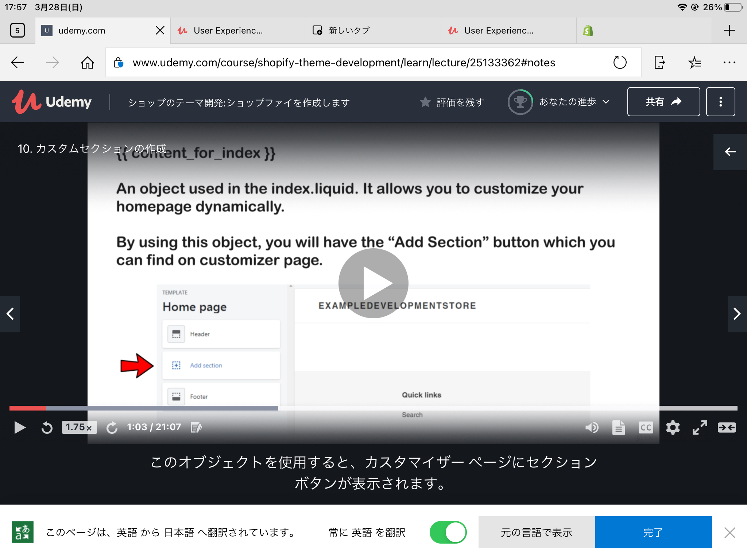Turn off the 常に英語を翻訳 switch
747x560 pixels.
(x=448, y=532)
